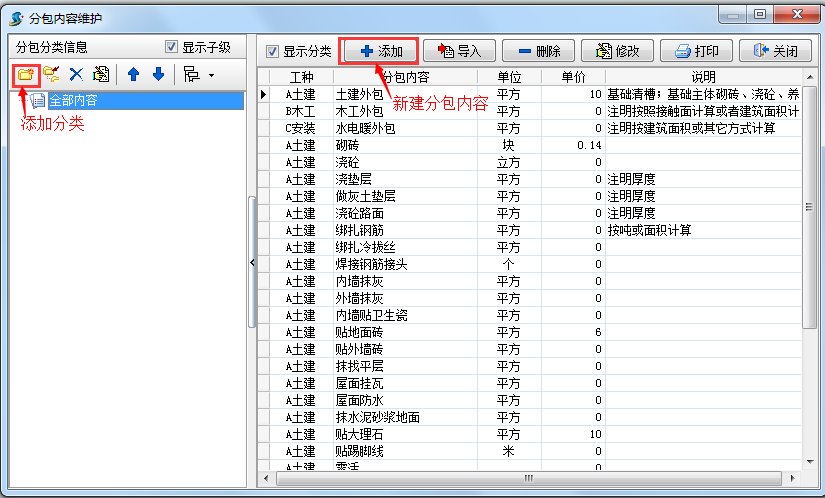The image size is (825, 498).
Task: Click the edit category folder icon
Action: click(51, 74)
